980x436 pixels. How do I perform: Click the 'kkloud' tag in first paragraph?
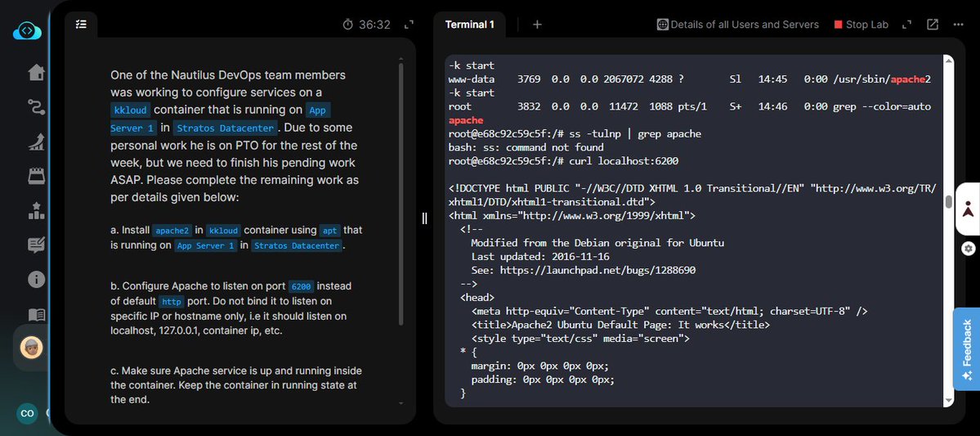(x=131, y=110)
